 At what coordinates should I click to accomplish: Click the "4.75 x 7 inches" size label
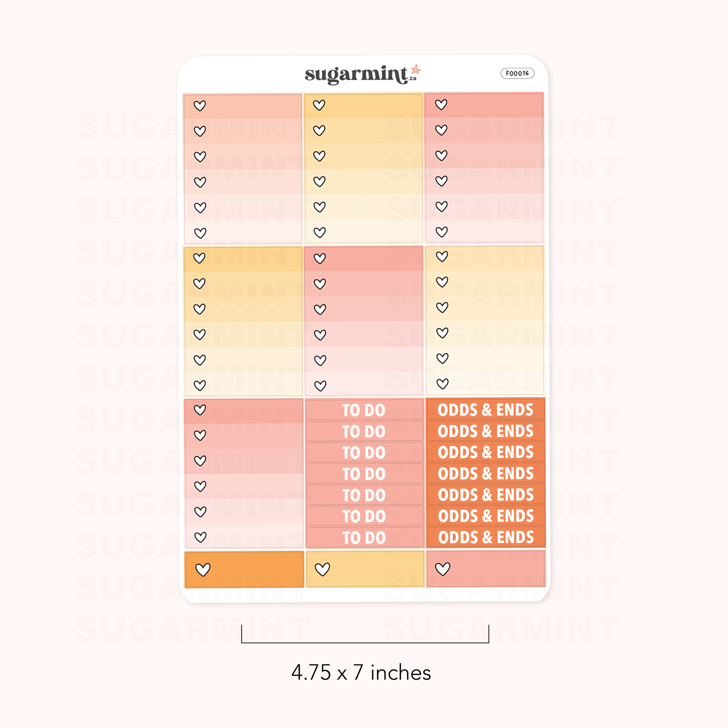pyautogui.click(x=361, y=672)
